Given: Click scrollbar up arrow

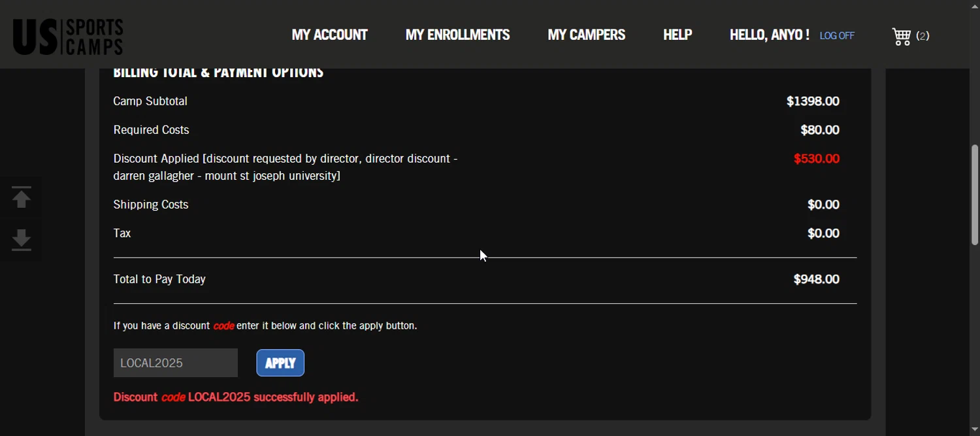Looking at the screenshot, I should coord(975,6).
